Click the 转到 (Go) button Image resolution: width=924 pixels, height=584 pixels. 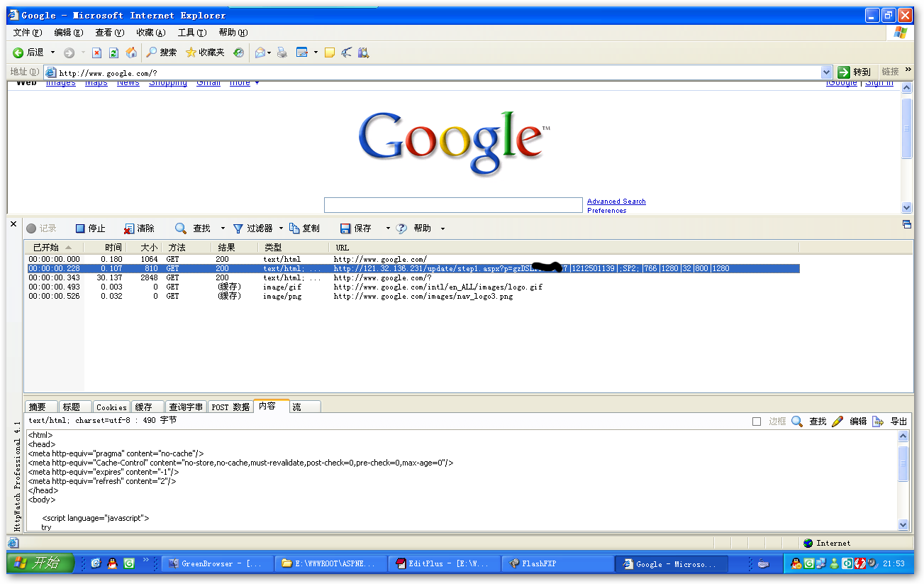855,72
